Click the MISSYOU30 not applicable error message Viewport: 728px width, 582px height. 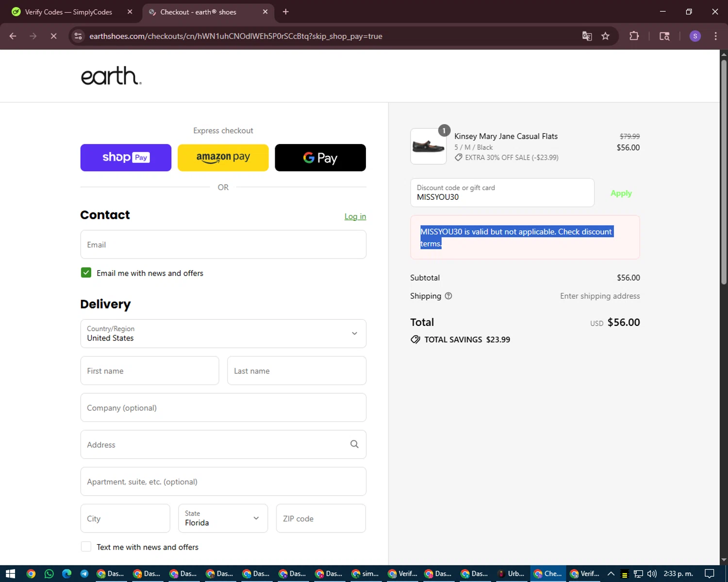coord(525,238)
